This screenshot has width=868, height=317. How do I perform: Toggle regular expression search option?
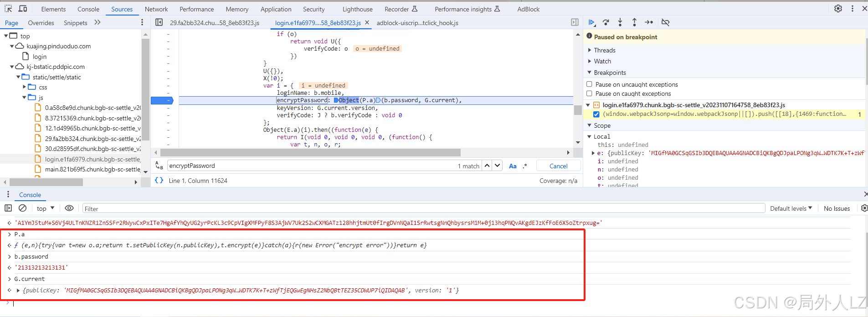pyautogui.click(x=525, y=166)
